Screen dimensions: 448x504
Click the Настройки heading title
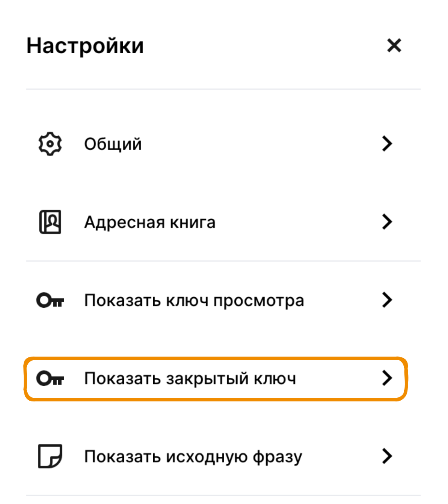pos(85,46)
